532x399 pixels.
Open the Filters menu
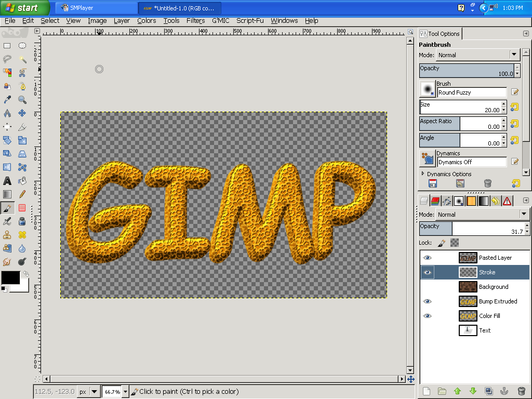[x=195, y=21]
